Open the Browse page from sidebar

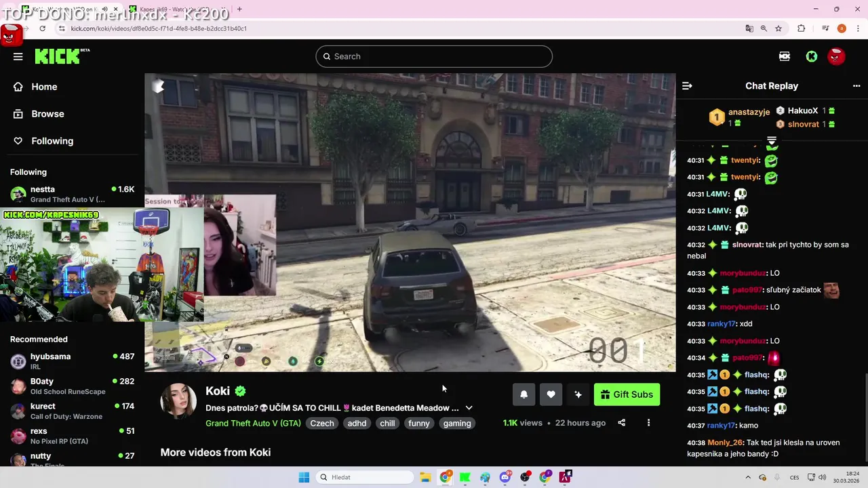point(47,114)
